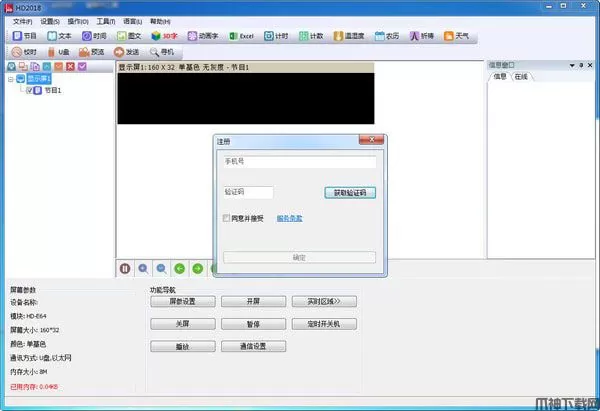Insert a 图文 image-text area
This screenshot has width=600, height=411.
[x=129, y=36]
